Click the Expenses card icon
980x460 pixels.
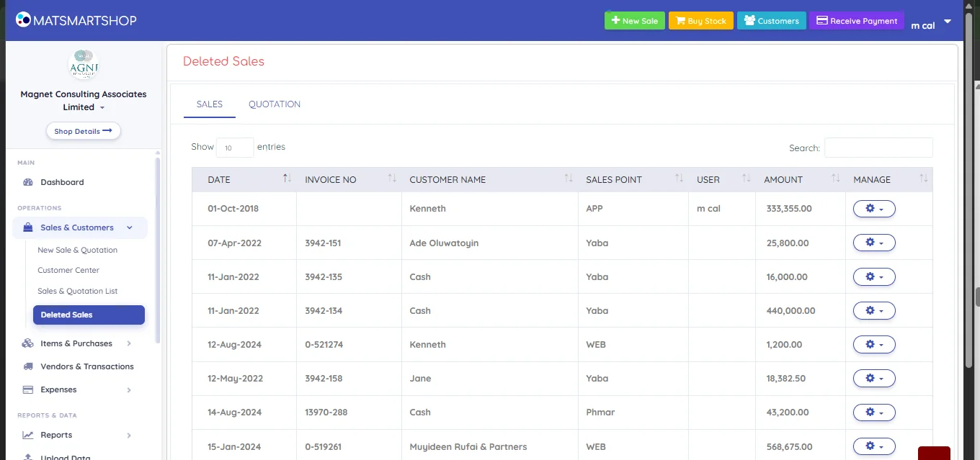pos(28,389)
